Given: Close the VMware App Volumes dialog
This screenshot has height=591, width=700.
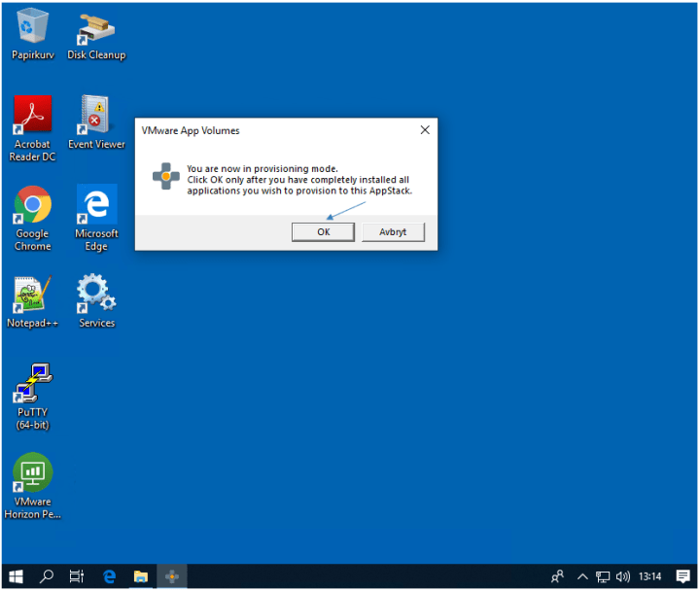Looking at the screenshot, I should (x=425, y=130).
